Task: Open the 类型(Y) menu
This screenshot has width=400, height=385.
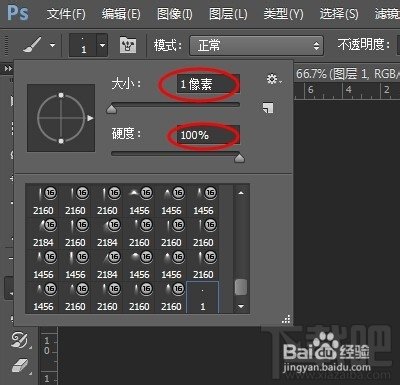Action: pos(283,14)
